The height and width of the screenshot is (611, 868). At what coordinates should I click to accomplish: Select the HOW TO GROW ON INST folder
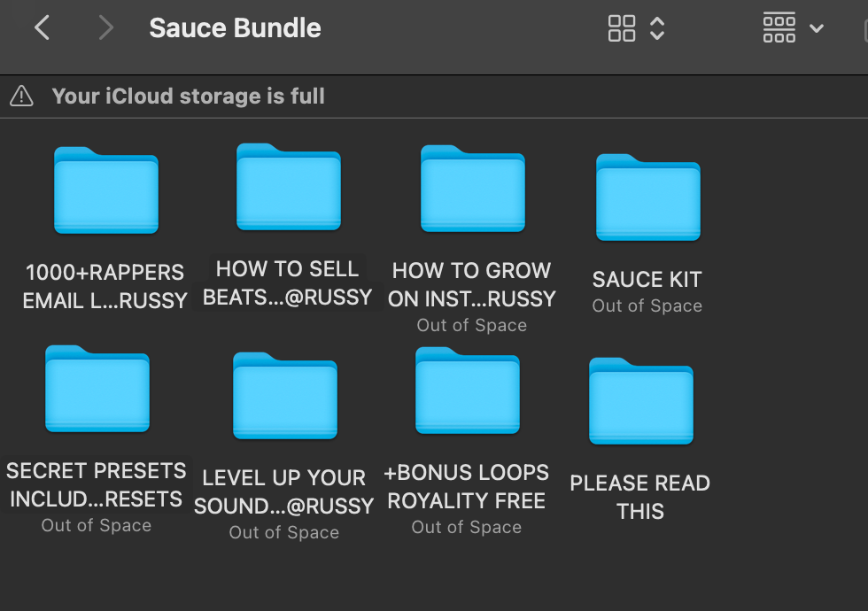pos(472,189)
